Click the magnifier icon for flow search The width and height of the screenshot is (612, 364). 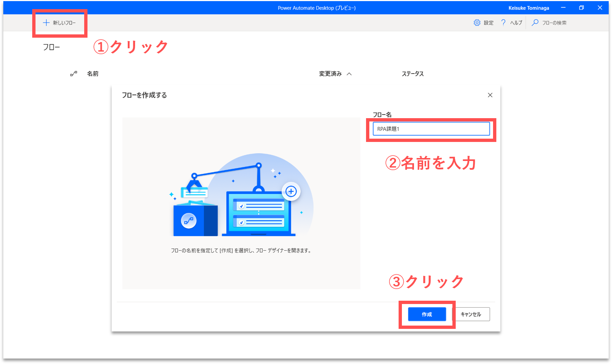(x=535, y=23)
